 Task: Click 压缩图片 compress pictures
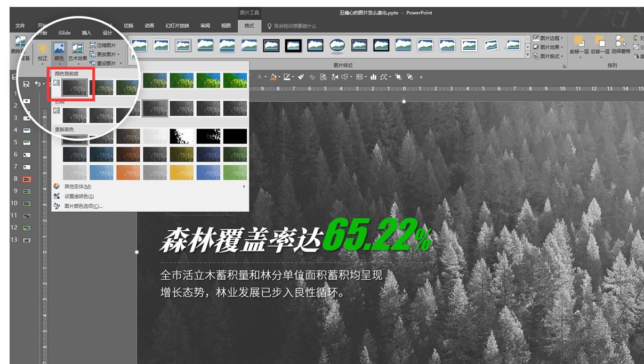click(x=102, y=45)
